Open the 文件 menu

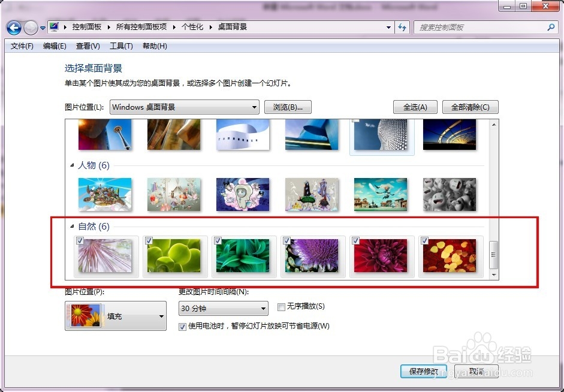22,46
